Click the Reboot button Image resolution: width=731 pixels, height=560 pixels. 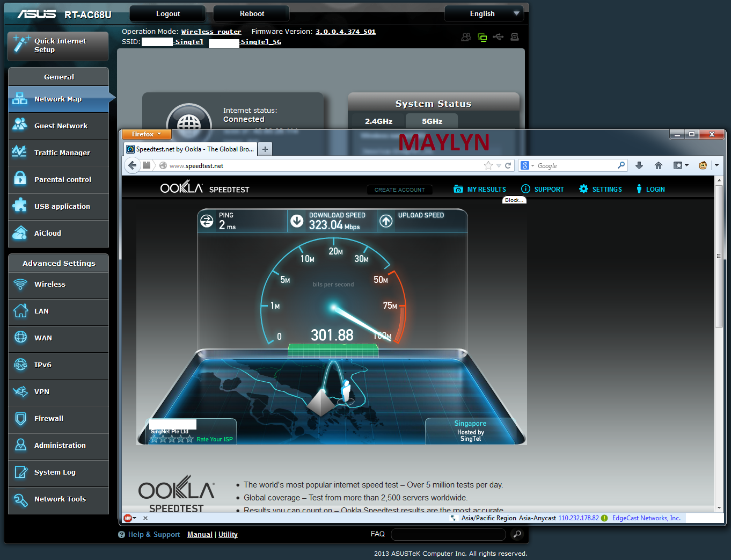point(251,14)
